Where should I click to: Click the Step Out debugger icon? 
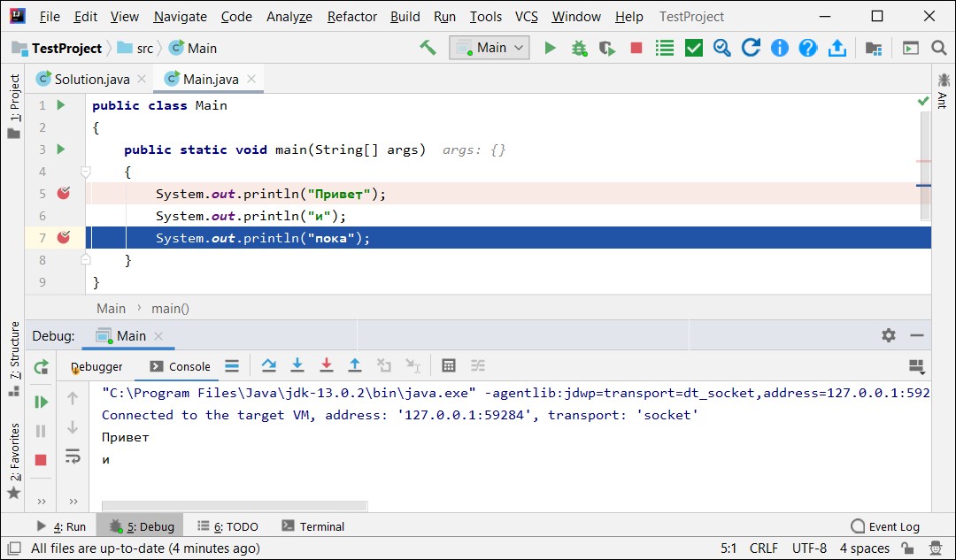pos(355,365)
